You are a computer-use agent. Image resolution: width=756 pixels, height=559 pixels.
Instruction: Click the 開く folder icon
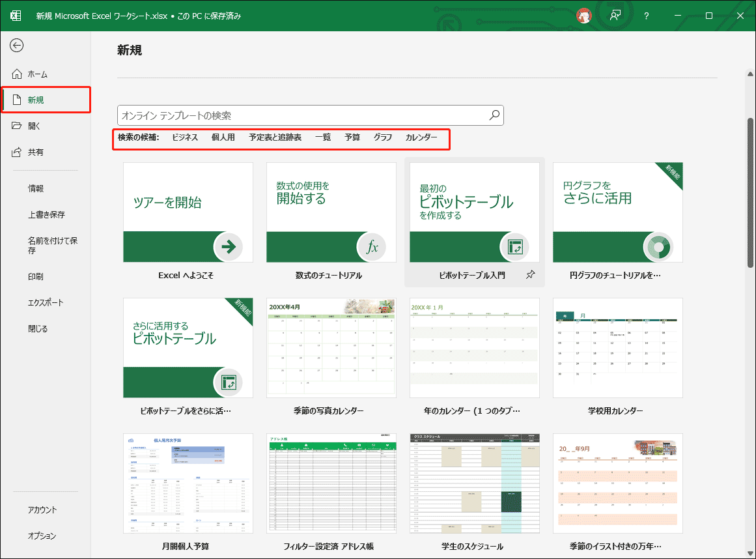tap(17, 126)
